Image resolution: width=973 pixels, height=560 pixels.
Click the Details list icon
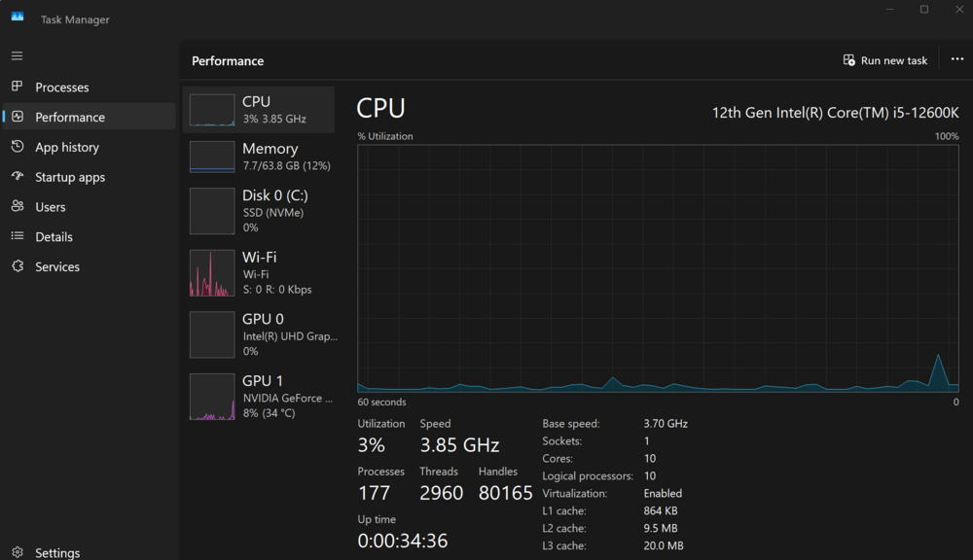tap(18, 236)
